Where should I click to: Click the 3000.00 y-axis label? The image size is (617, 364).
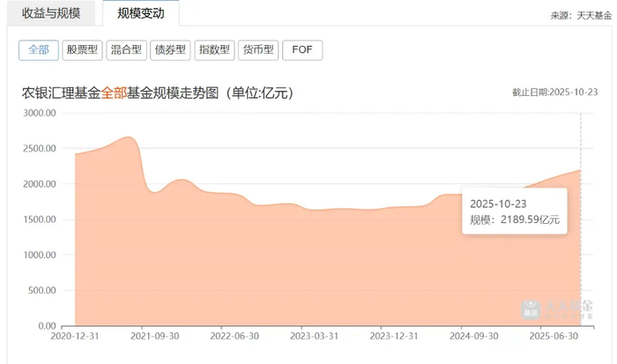pos(40,113)
